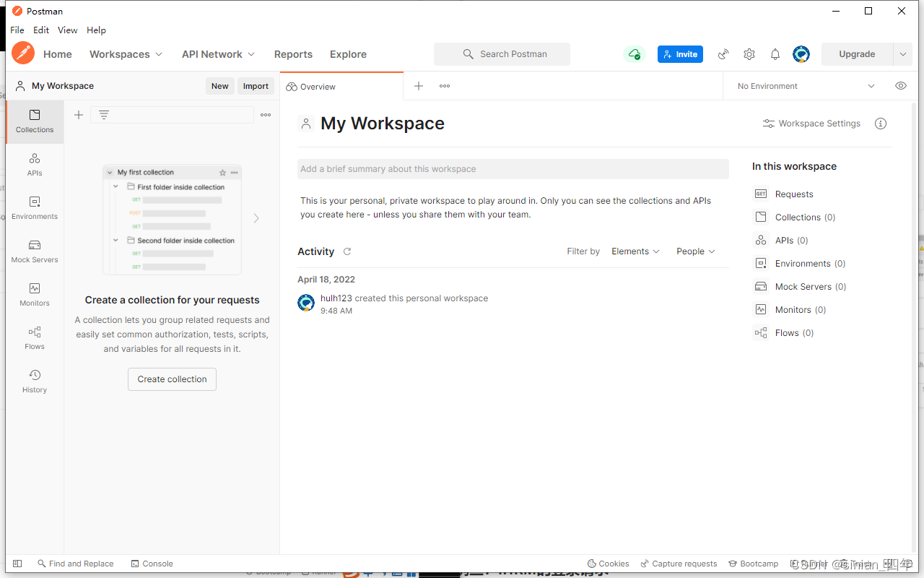Open a new tab with plus icon
This screenshot has height=578, width=924.
click(x=419, y=86)
